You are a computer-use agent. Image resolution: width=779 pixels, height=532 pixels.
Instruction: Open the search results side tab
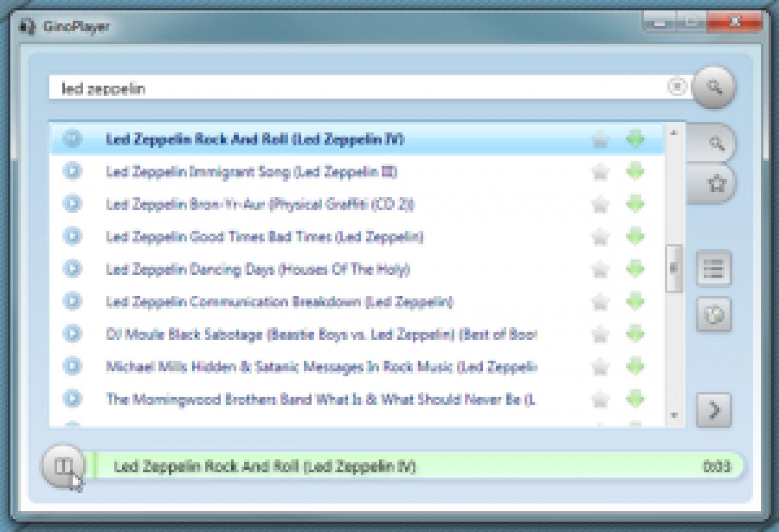(x=712, y=143)
